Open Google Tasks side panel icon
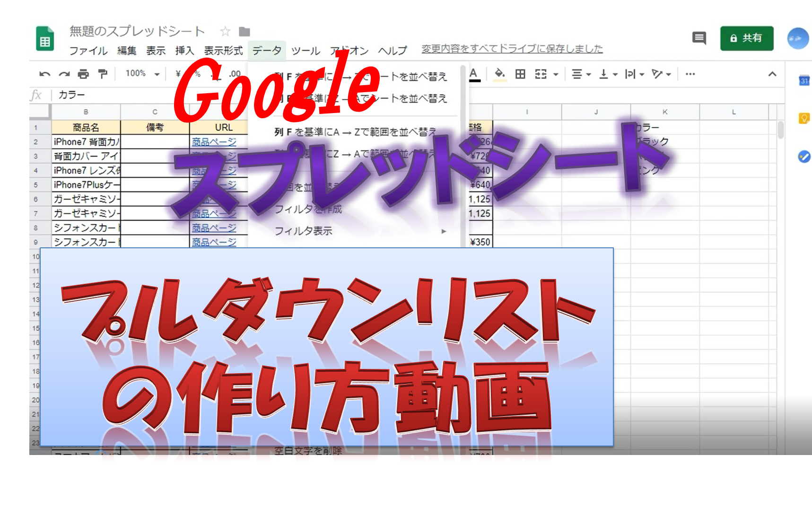 tap(804, 156)
